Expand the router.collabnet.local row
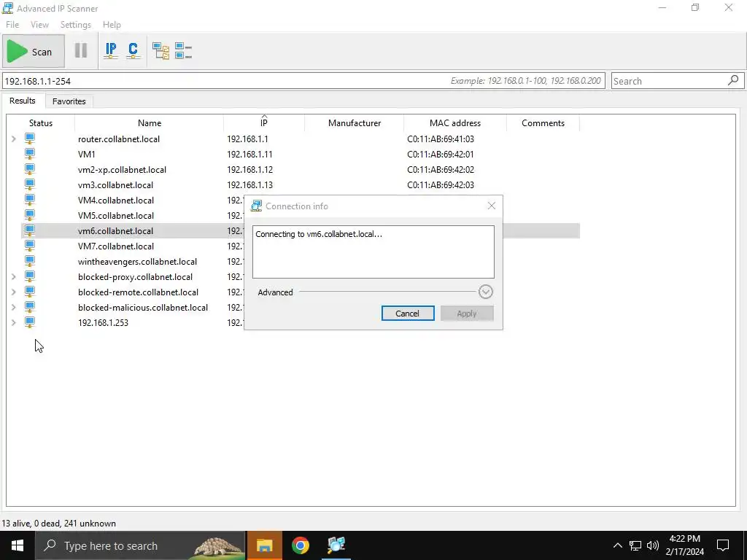Screen dimensions: 747x560 click(x=13, y=139)
